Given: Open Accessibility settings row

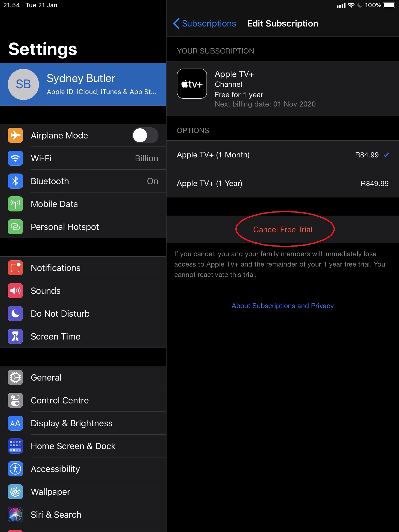Looking at the screenshot, I should click(x=83, y=469).
